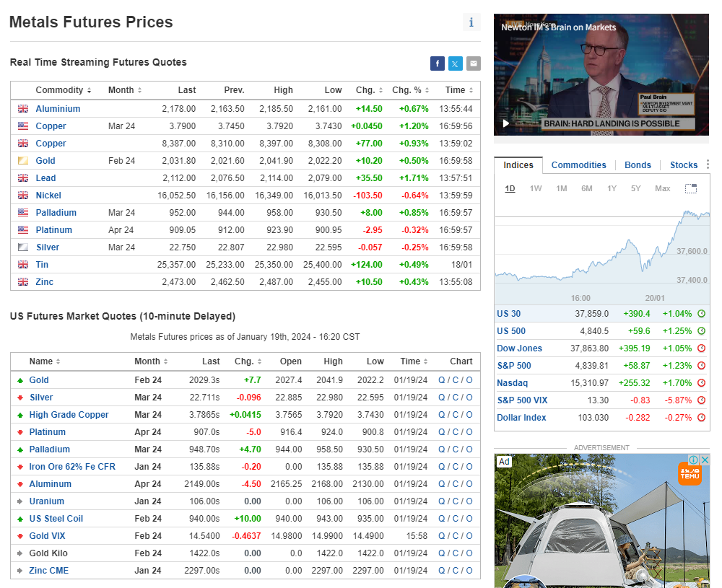Switch to the Bonds tab
The height and width of the screenshot is (588, 722).
[x=638, y=165]
